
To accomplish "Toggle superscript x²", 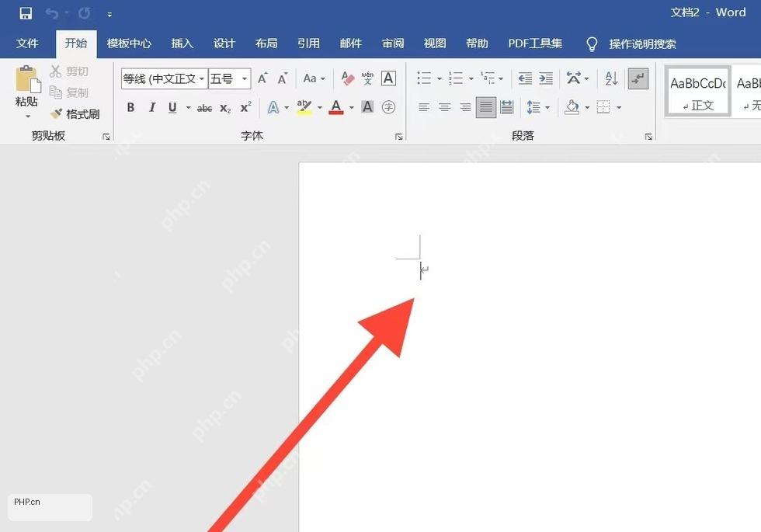I will coord(246,107).
